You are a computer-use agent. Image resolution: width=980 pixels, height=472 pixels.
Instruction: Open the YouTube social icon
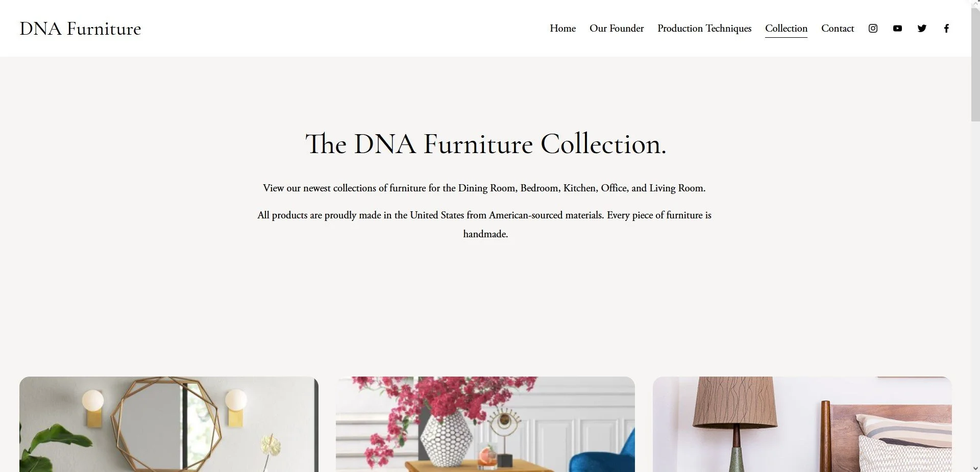pos(897,29)
